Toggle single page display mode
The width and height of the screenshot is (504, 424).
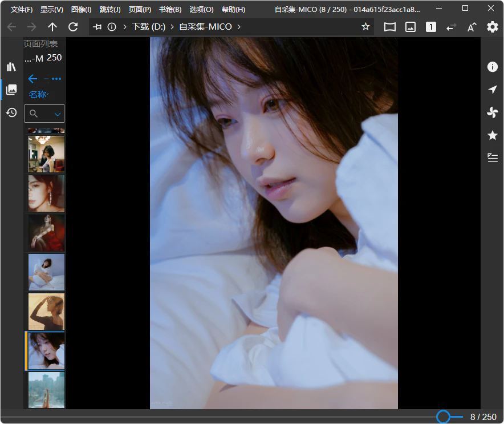coord(431,27)
